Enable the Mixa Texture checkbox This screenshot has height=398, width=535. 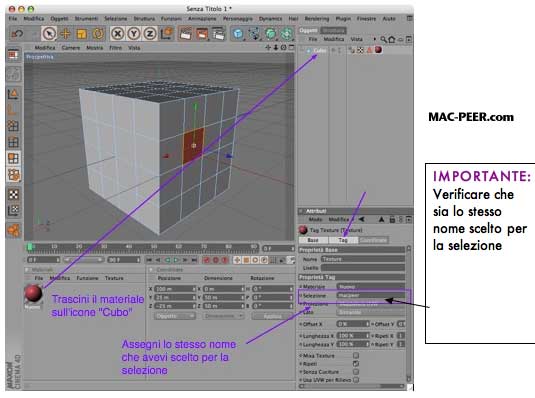356,355
